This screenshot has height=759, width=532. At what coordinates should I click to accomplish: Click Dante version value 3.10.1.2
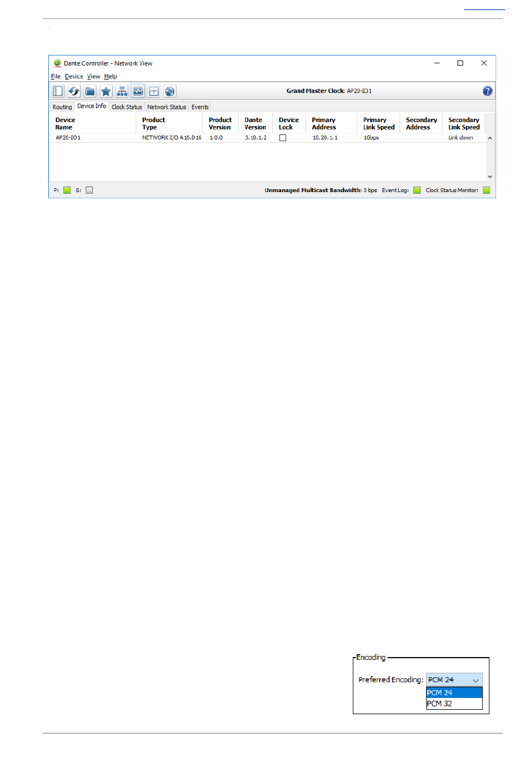tap(256, 138)
